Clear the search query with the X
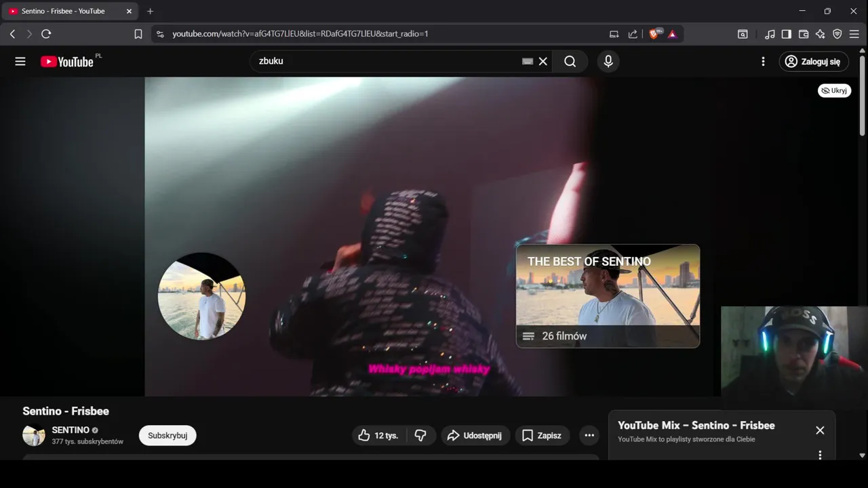868x488 pixels. click(x=543, y=62)
